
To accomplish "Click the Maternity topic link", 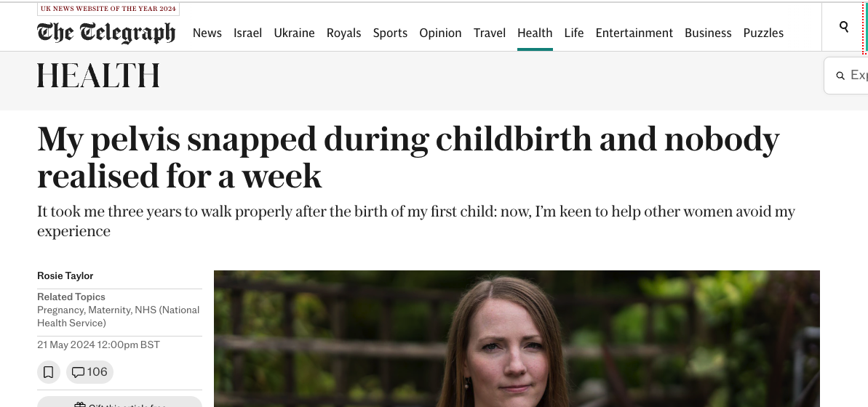I will click(109, 310).
